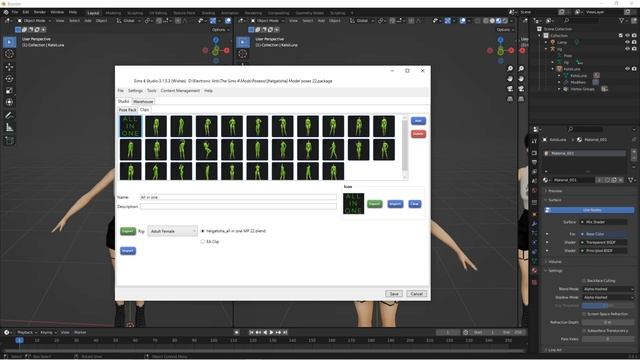This screenshot has height=360, width=640.
Task: Open the Shadow Mode dropdown
Action: click(608, 297)
